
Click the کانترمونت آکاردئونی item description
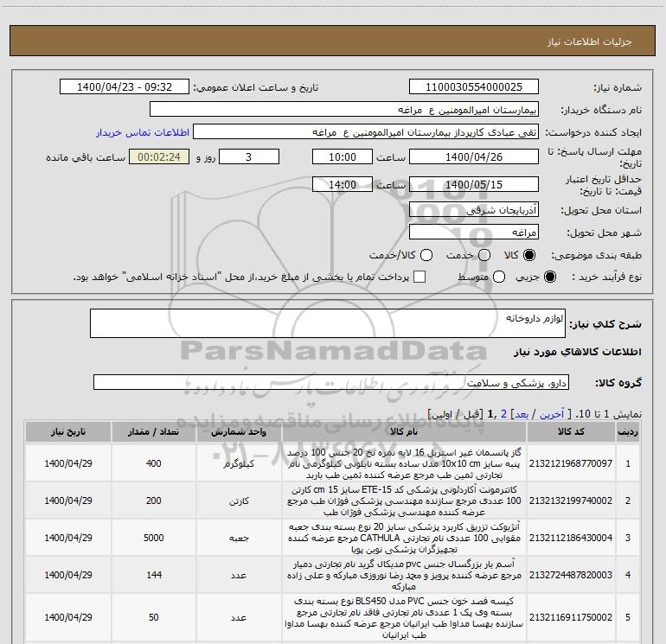pos(404,501)
